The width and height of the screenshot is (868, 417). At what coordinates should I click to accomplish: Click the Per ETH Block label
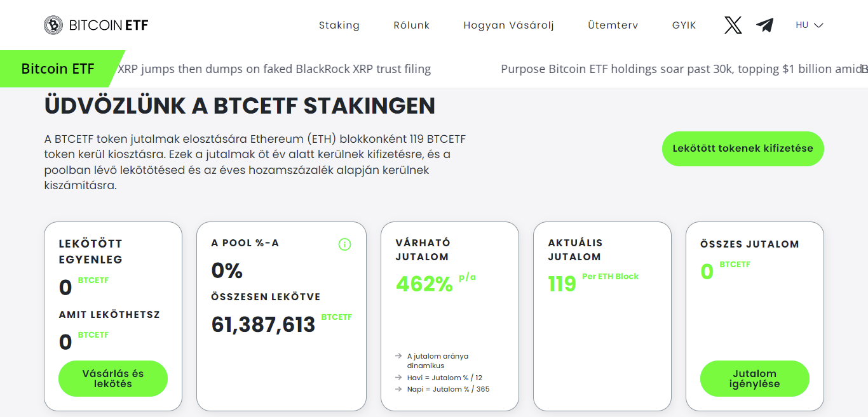610,277
